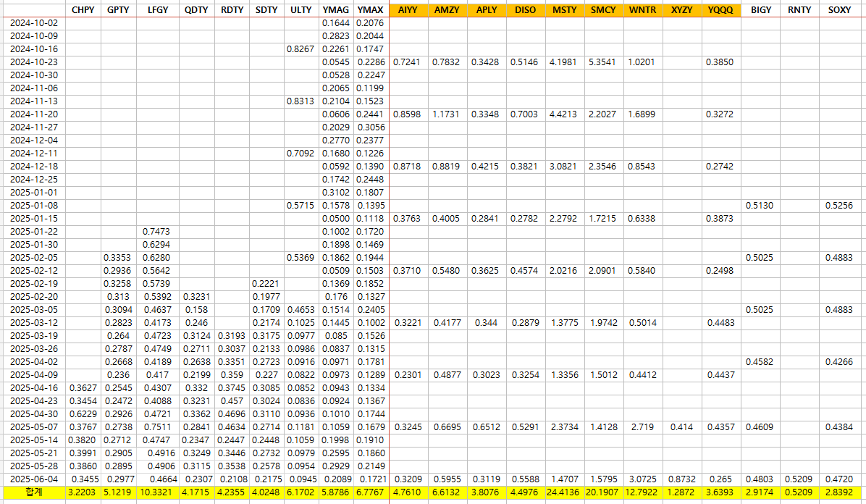Click the date cell 2025-04-09
Screen dimensions: 866x504
tap(34, 375)
